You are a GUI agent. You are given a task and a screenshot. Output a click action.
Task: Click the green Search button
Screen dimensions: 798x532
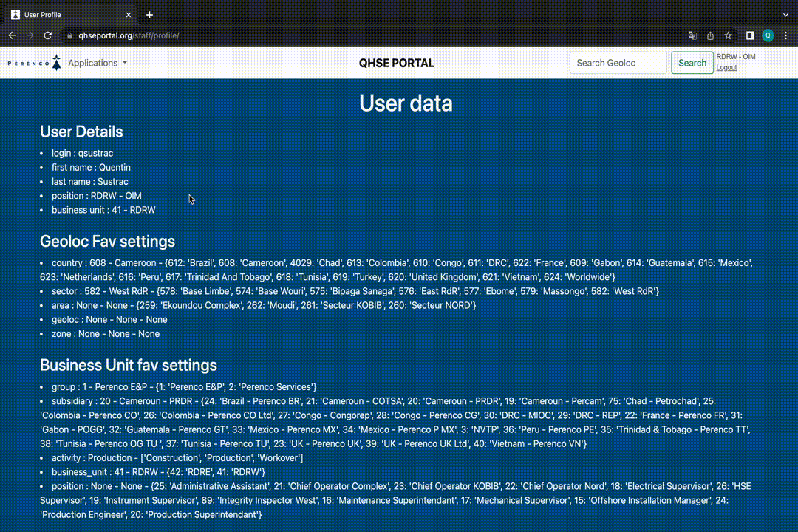pyautogui.click(x=692, y=63)
